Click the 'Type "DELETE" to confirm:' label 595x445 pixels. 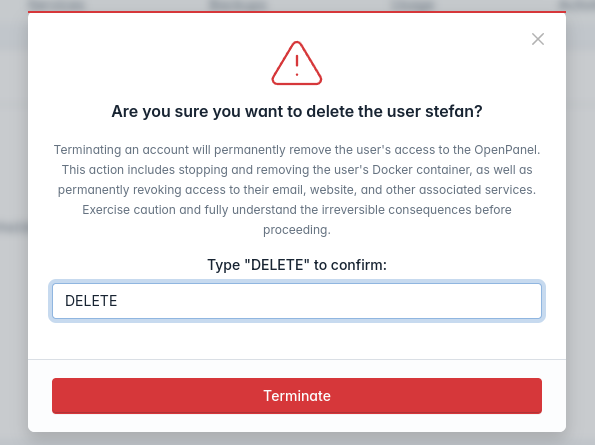tap(297, 265)
